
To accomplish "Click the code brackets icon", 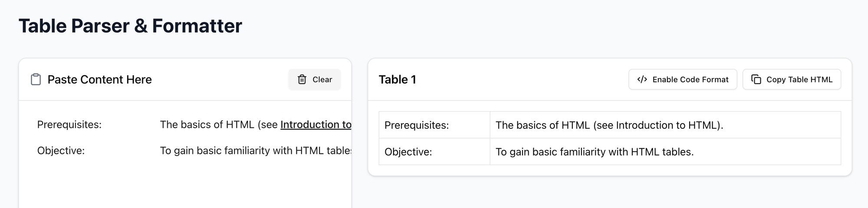I will (x=642, y=79).
